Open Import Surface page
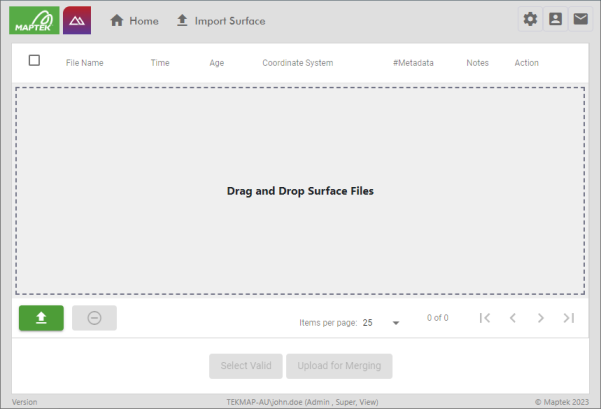 [221, 21]
